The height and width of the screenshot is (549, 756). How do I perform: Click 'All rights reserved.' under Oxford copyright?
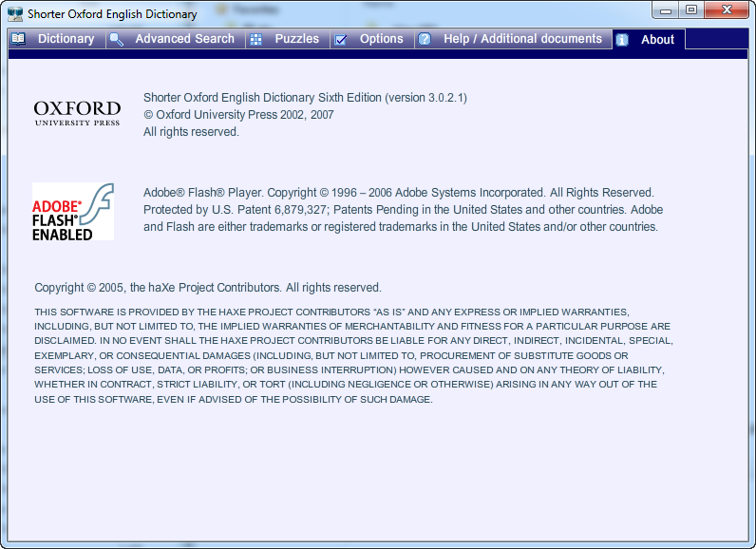click(x=191, y=132)
